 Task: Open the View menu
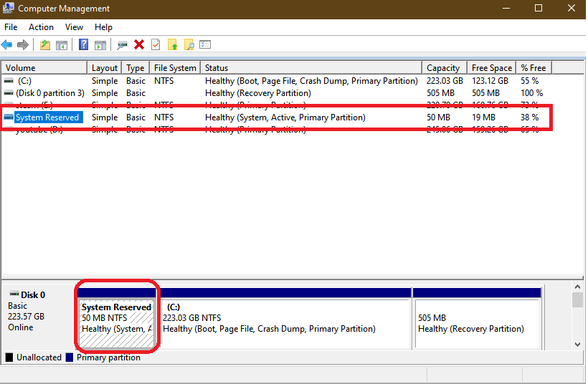[x=74, y=27]
